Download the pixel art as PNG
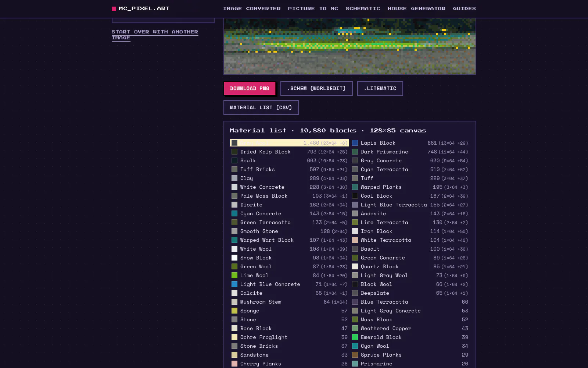Screen dimensions: 588x368 point(250,88)
